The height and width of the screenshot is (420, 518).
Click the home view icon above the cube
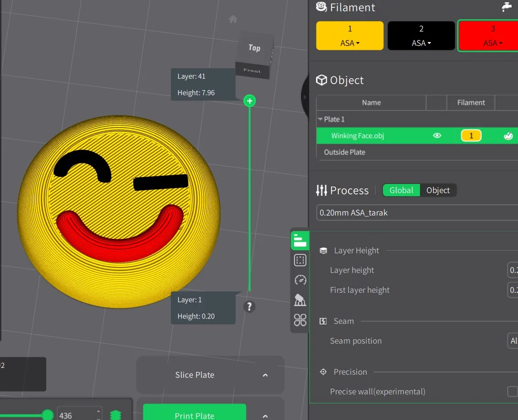tap(233, 19)
